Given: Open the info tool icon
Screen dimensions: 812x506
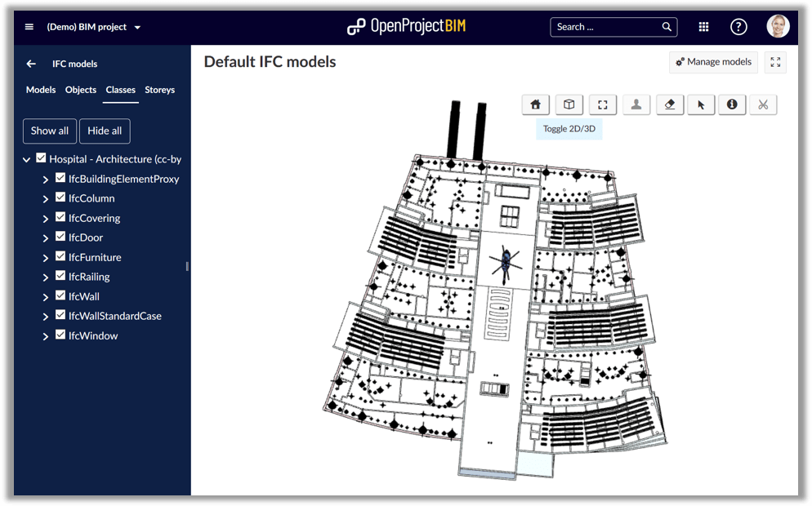Looking at the screenshot, I should [731, 104].
